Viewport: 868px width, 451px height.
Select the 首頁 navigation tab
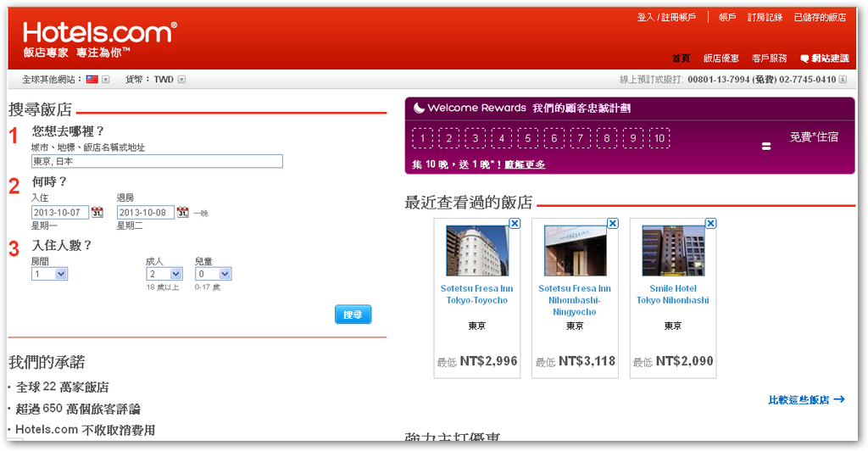tap(681, 58)
